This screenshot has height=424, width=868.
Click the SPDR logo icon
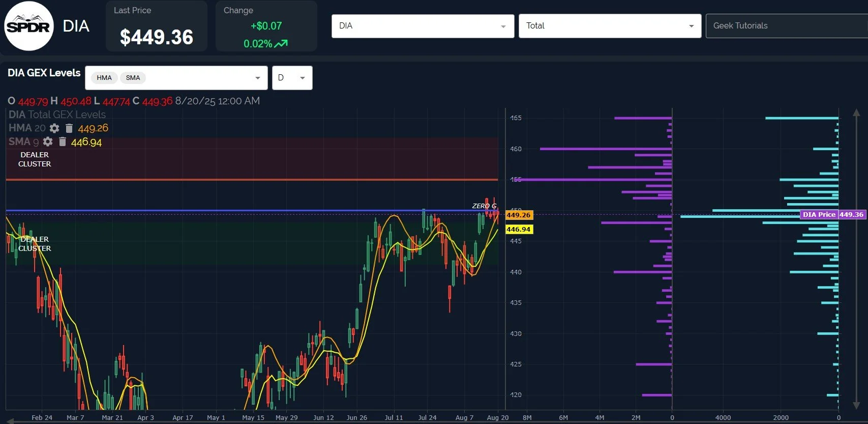click(29, 26)
